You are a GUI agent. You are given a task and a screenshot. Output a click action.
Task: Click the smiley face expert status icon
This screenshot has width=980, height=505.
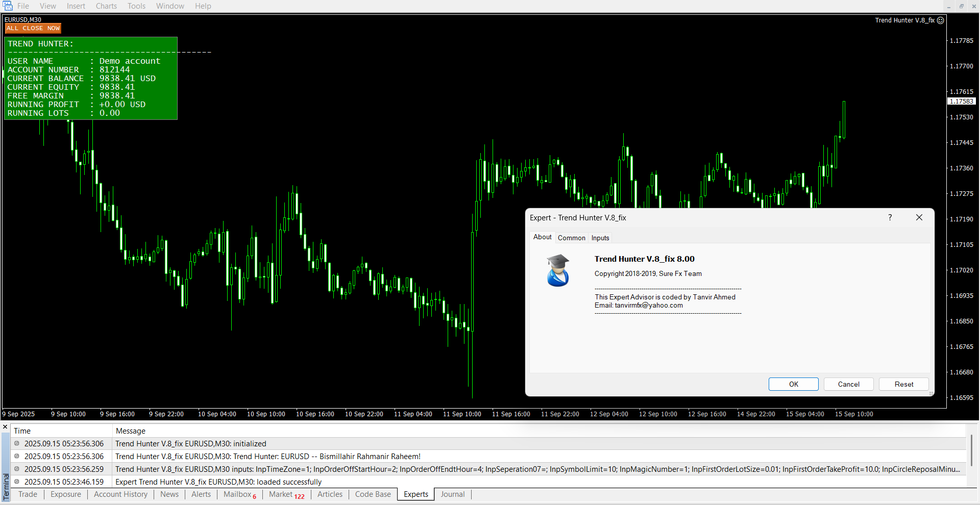(941, 20)
